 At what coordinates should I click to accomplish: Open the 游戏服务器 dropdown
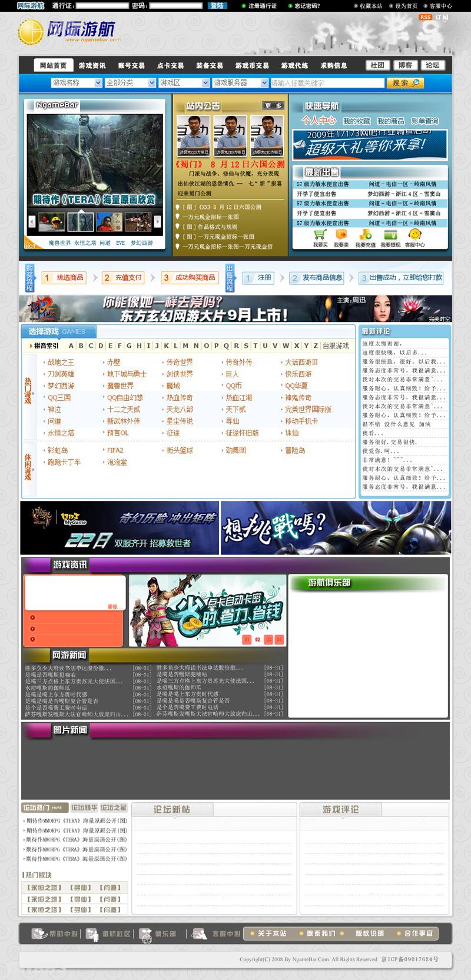[240, 83]
